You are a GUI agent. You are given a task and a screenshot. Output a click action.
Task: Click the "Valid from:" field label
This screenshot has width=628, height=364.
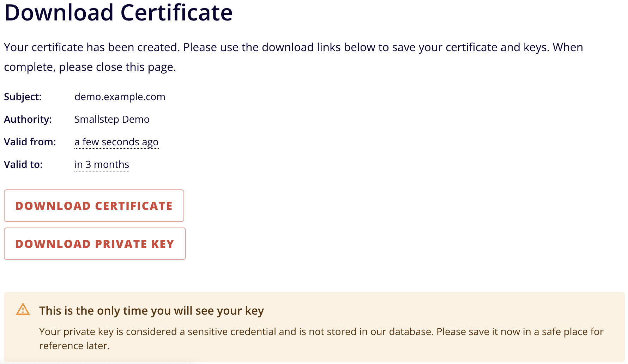pyautogui.click(x=30, y=142)
